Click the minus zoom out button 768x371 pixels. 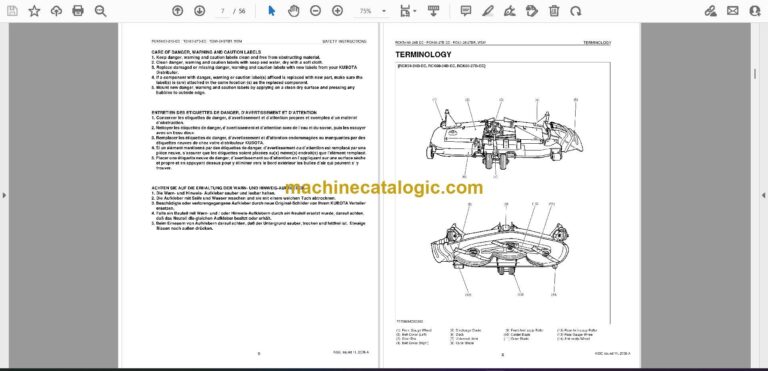(315, 11)
